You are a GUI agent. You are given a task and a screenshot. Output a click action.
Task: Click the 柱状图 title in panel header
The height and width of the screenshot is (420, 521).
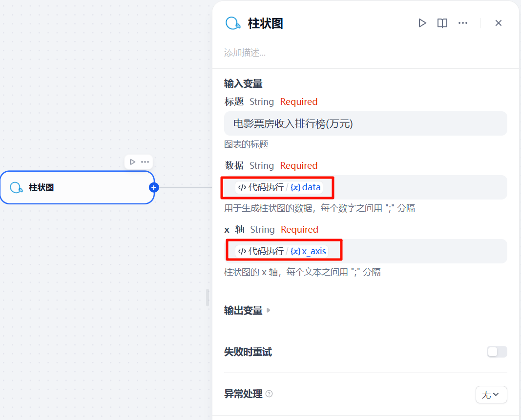pos(266,23)
